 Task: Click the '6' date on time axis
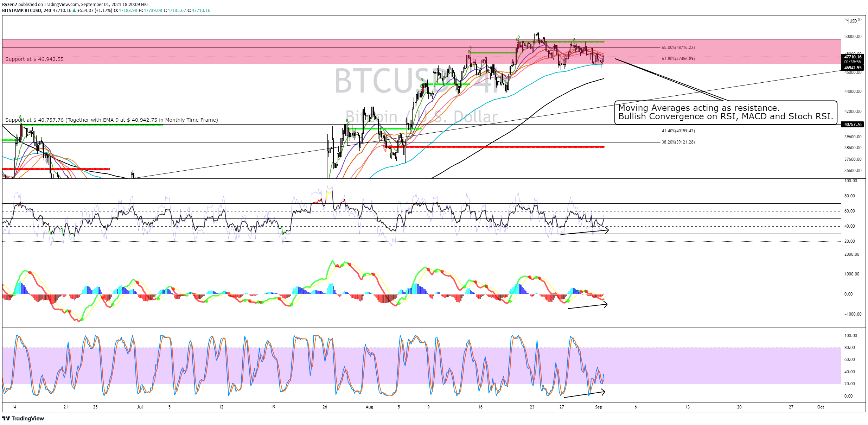point(636,407)
